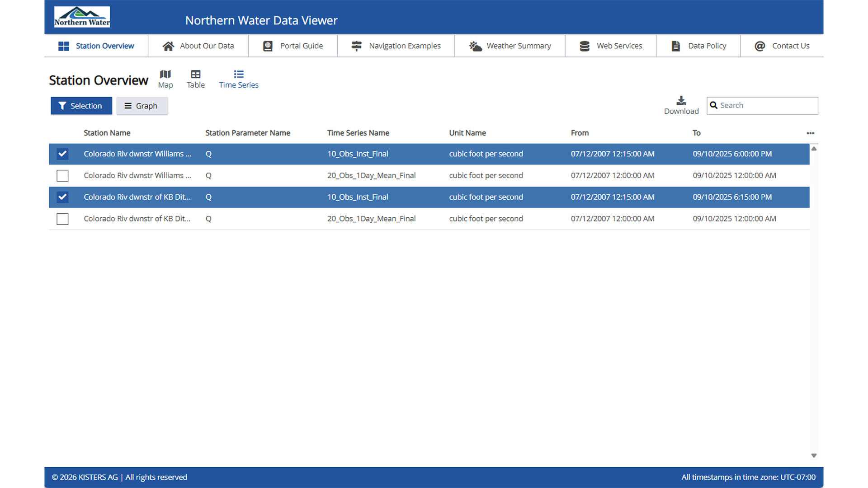Image resolution: width=868 pixels, height=488 pixels.
Task: Sort by From column header
Action: tap(580, 133)
